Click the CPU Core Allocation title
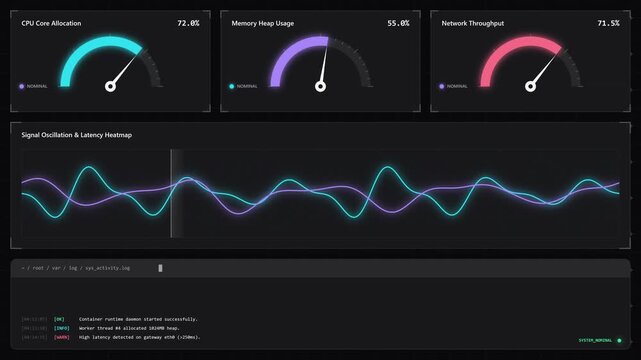Viewport: 641px width, 360px height. [51, 23]
